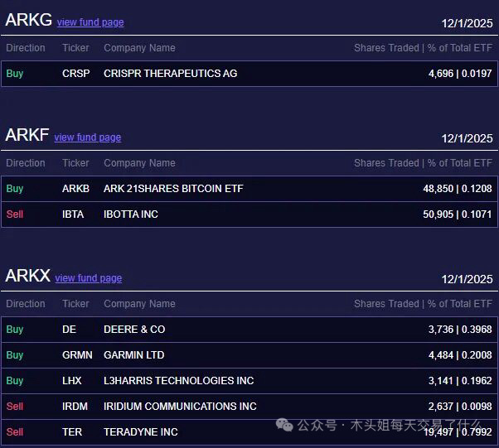Click ARKX table's Ticker column header
The height and width of the screenshot is (448, 499).
click(75, 304)
